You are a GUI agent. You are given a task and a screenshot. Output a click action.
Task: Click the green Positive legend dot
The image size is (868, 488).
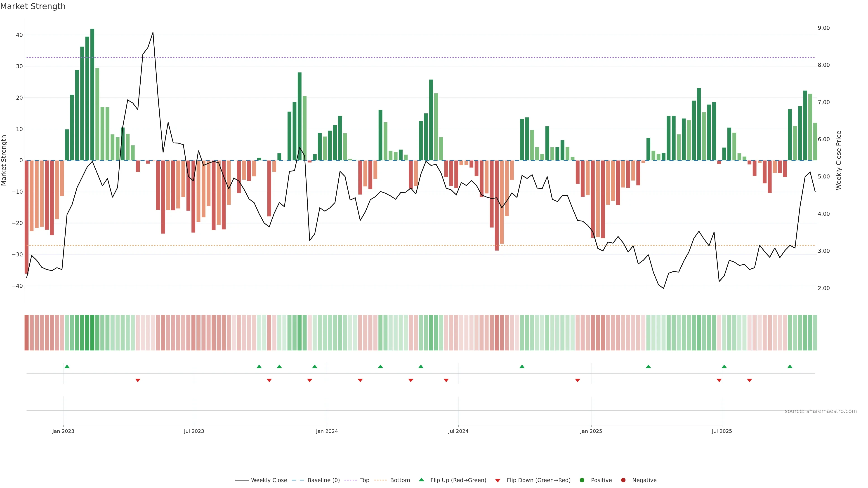click(x=582, y=480)
